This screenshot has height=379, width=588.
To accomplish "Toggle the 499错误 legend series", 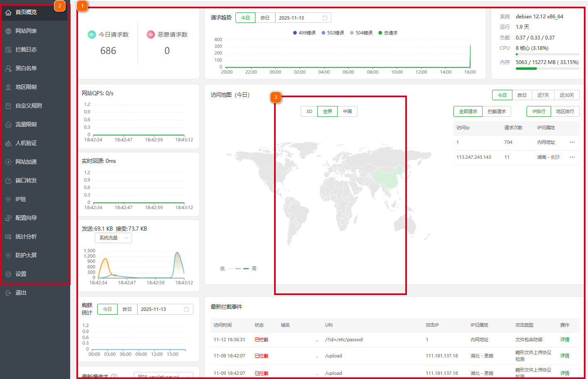I will pos(304,33).
